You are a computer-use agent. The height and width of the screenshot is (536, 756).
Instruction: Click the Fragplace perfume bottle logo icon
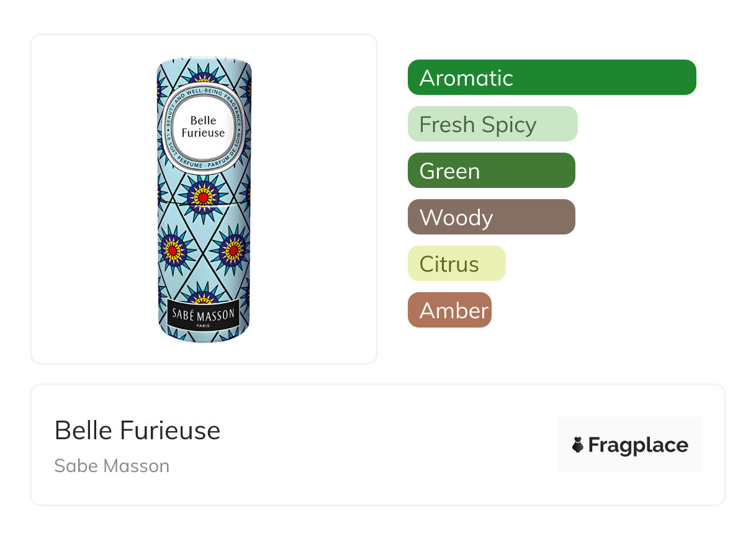coord(578,445)
